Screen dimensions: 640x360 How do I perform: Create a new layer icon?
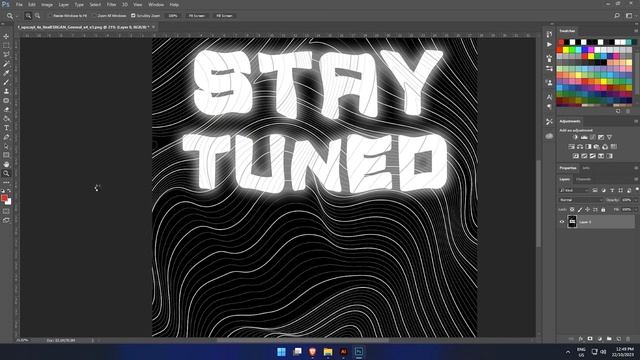[618, 339]
